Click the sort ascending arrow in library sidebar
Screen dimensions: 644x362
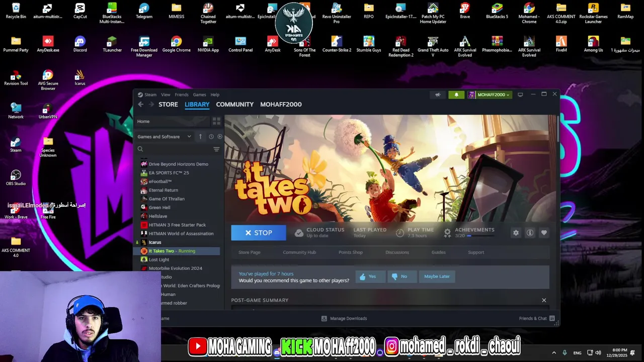(x=200, y=137)
